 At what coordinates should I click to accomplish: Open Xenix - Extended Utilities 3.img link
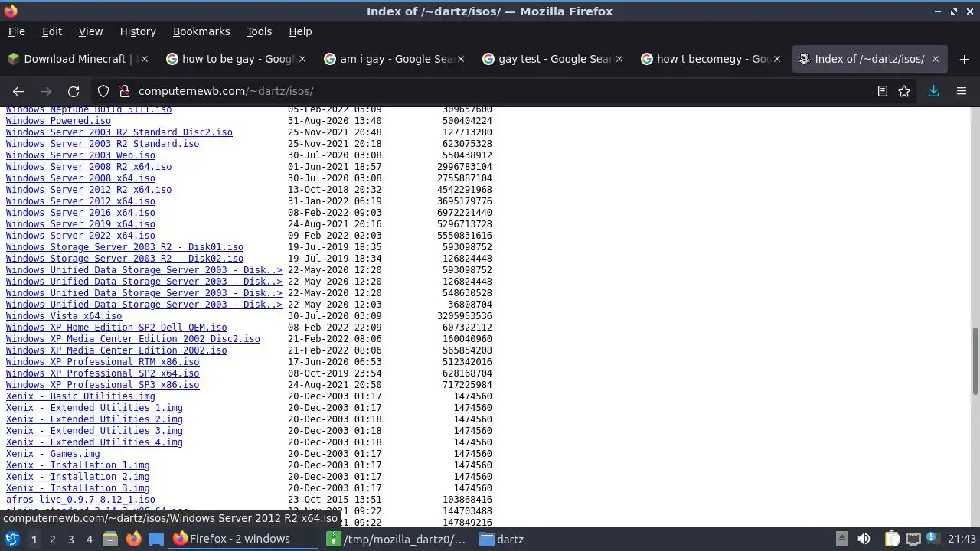[94, 431]
